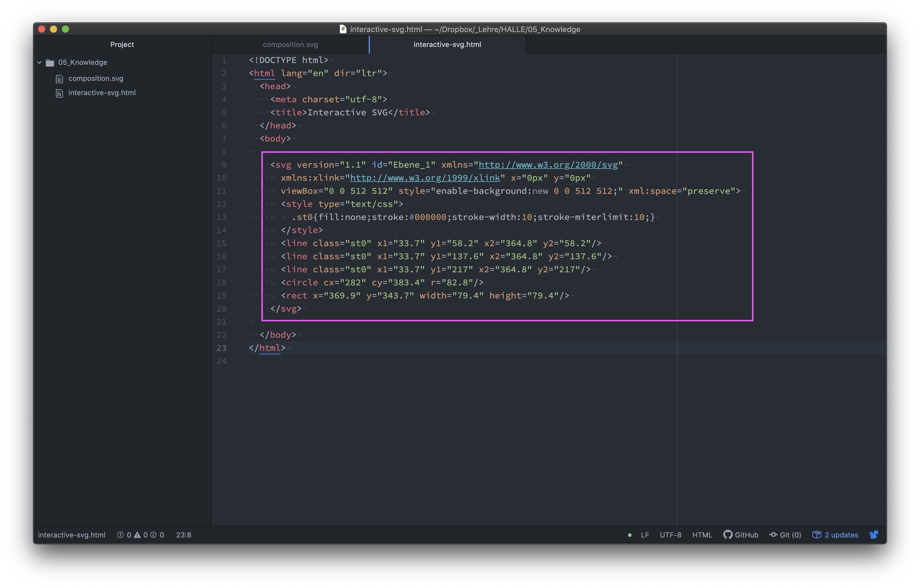This screenshot has height=588, width=920.
Task: Click the green status dot indicator
Action: [x=629, y=535]
